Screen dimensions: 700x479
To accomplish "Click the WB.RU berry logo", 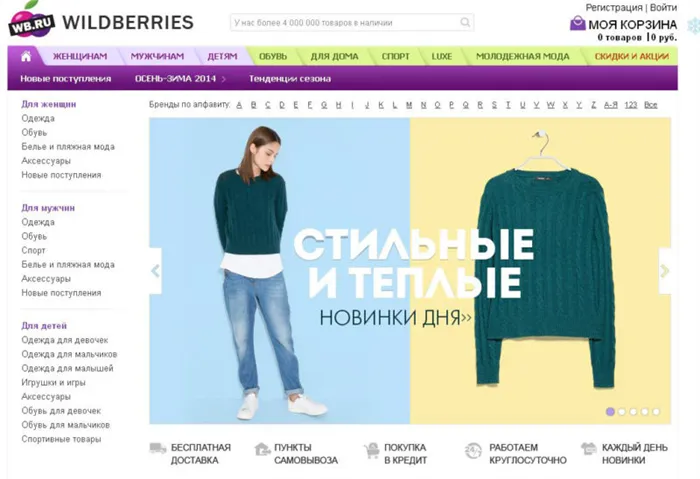I will pyautogui.click(x=31, y=21).
